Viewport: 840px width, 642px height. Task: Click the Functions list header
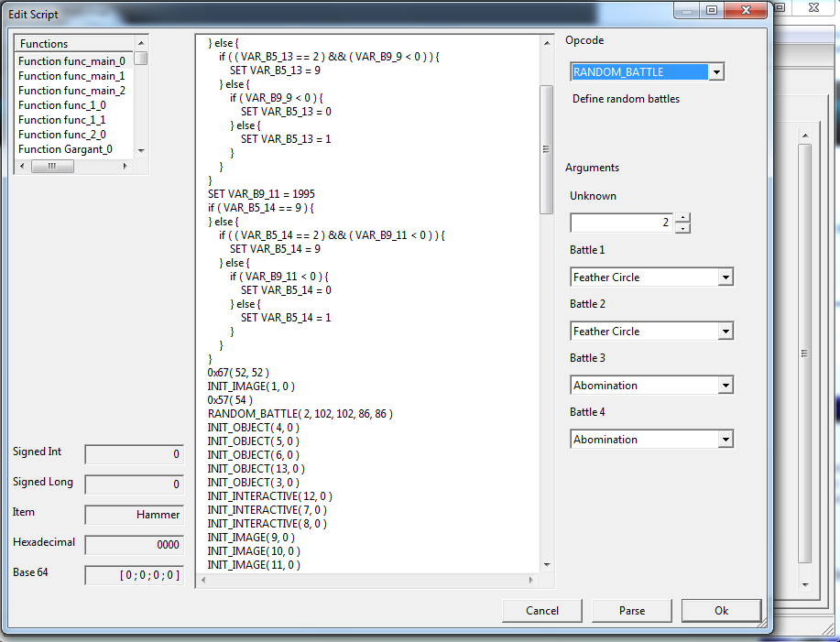point(74,44)
